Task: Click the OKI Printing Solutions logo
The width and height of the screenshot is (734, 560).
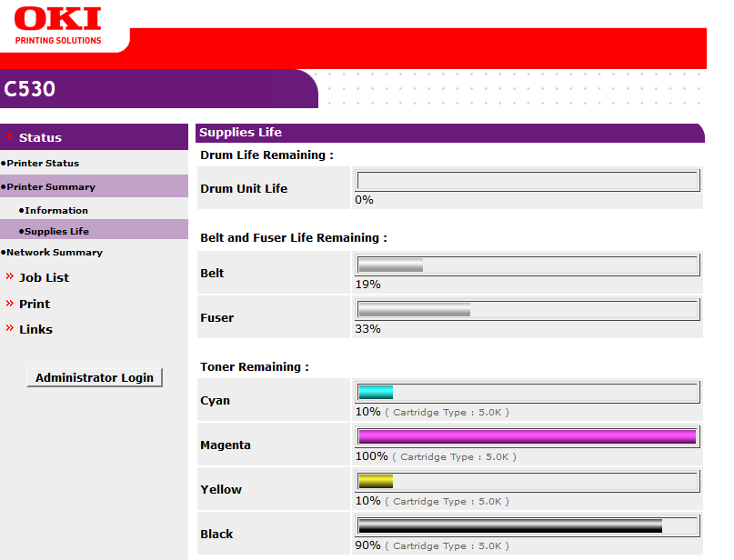Action: coord(58,25)
